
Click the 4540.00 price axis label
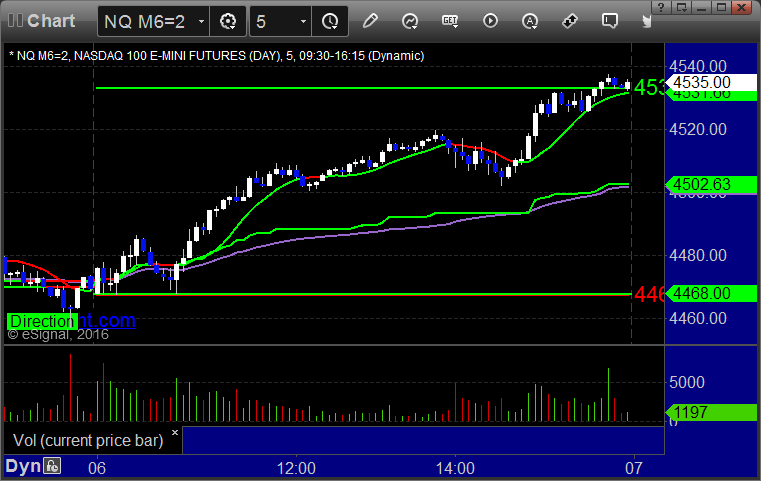[x=698, y=66]
